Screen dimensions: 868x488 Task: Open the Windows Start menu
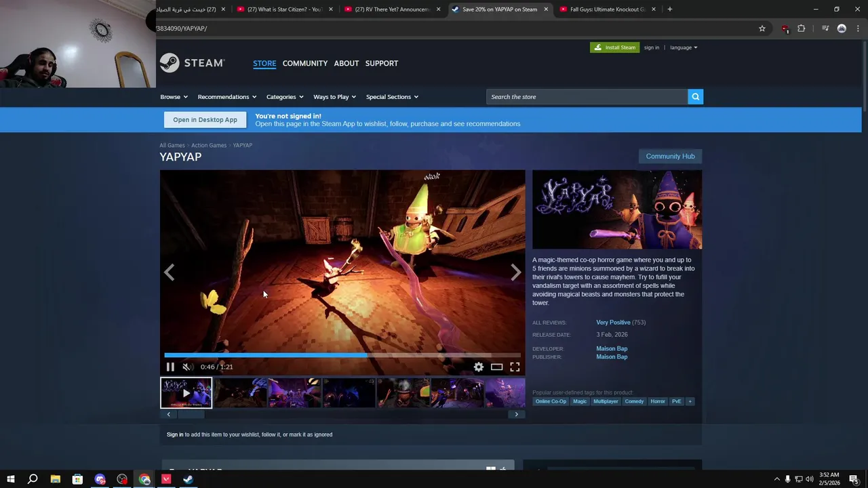point(11,479)
